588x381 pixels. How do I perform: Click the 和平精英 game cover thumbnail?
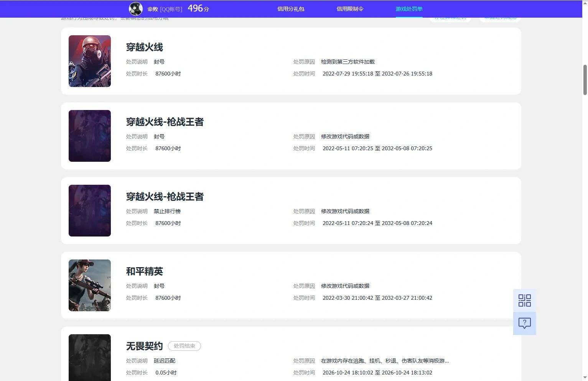tap(90, 285)
